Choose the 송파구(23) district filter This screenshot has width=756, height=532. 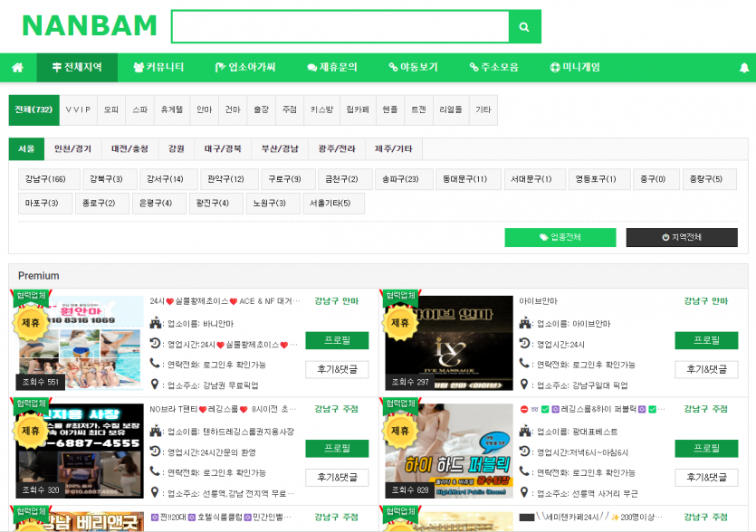click(401, 179)
